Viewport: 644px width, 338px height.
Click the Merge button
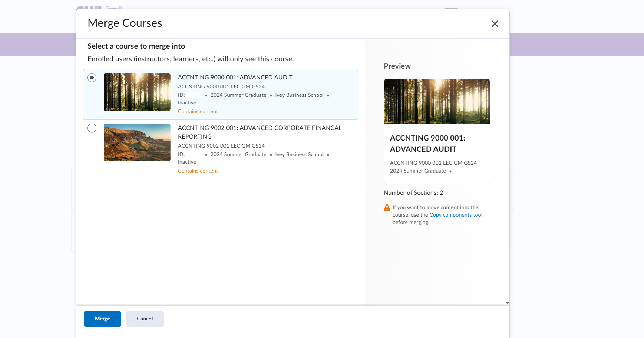pyautogui.click(x=102, y=319)
